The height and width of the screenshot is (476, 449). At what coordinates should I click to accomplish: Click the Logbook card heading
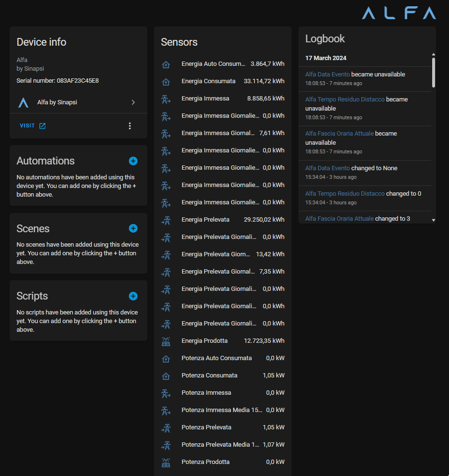point(325,39)
